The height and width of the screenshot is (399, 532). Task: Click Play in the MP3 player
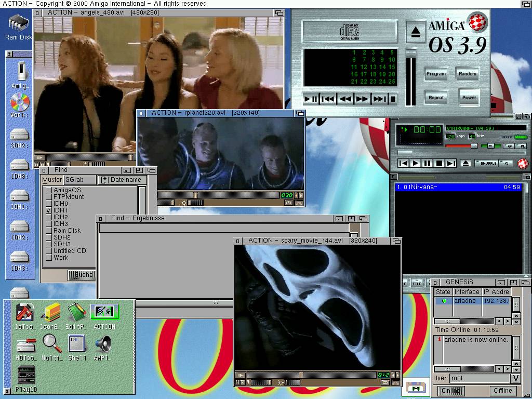point(415,163)
